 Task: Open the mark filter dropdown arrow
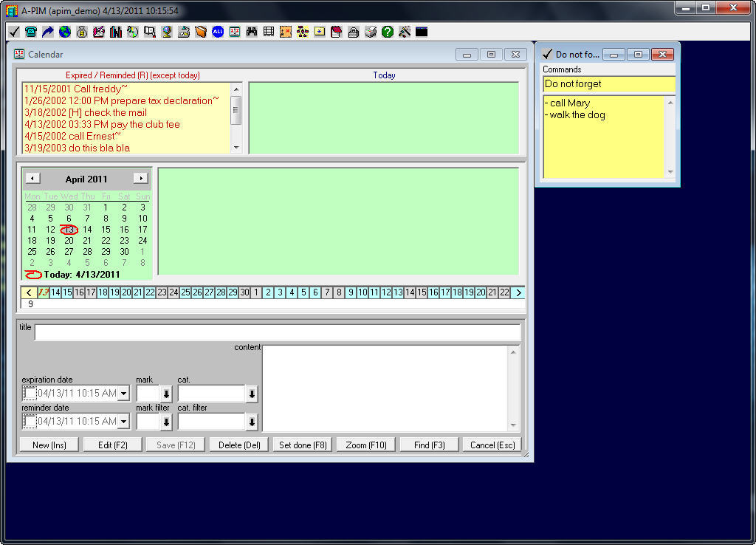tap(167, 421)
